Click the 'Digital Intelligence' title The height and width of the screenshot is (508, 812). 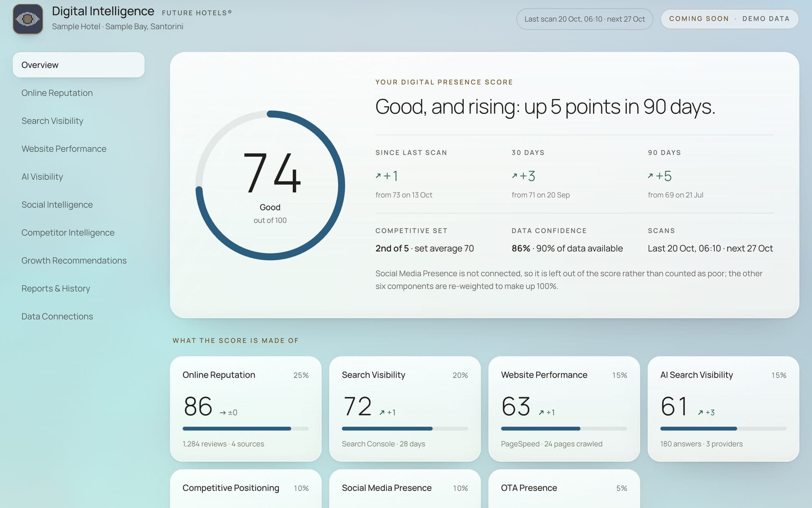(x=103, y=11)
